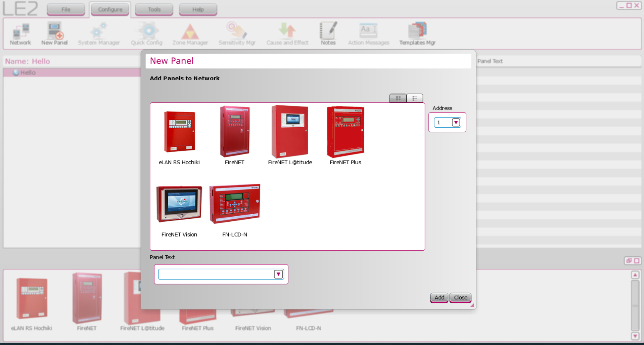Launch Quick Config
This screenshot has width=644, height=345.
click(146, 33)
